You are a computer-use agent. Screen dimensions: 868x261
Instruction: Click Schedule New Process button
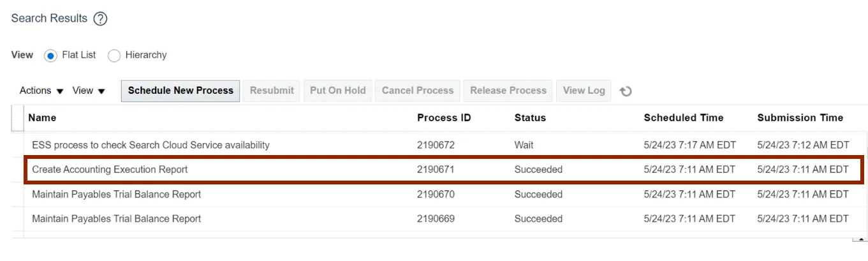[180, 91]
